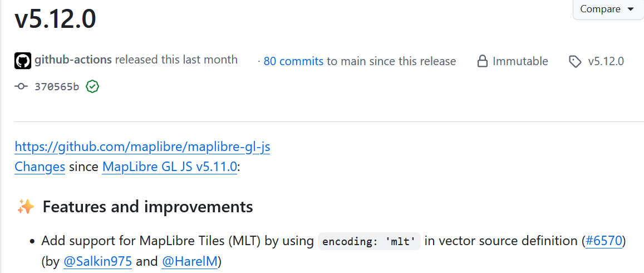Open the MapLibre GL JS v5.11.0 link
The image size is (644, 273).
170,167
